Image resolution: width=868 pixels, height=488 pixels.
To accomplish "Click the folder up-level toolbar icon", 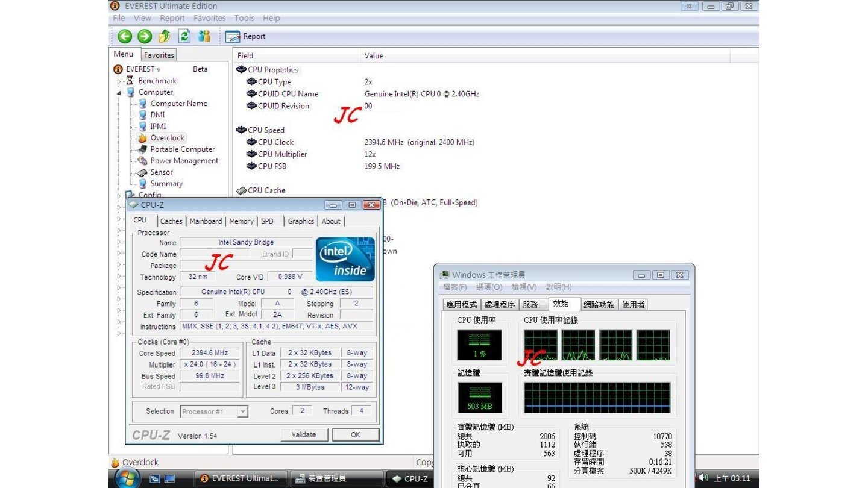I will point(165,36).
